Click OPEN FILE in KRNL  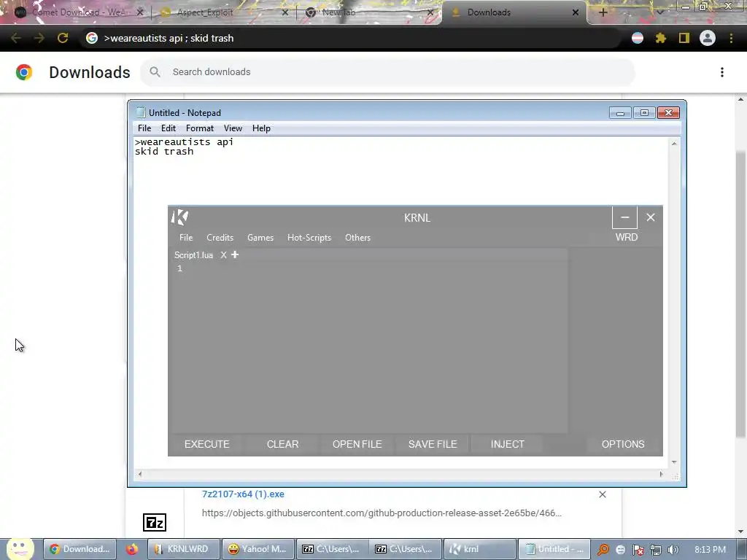(357, 444)
